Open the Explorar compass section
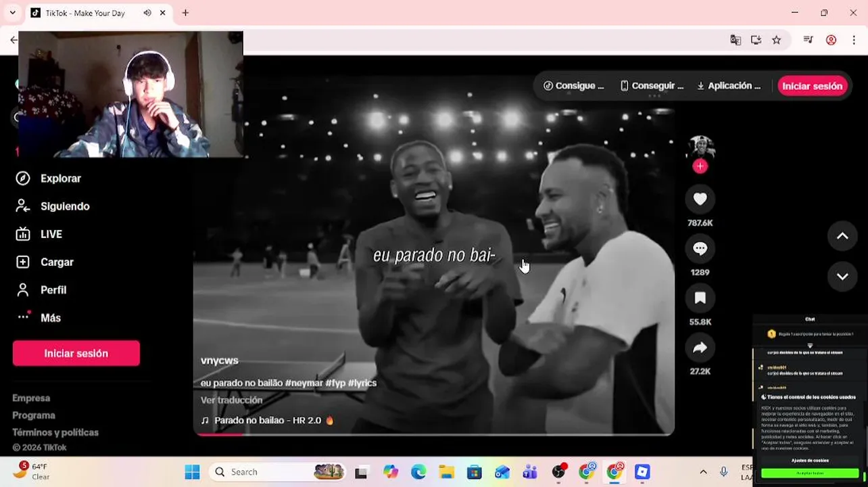The height and width of the screenshot is (487, 868). [49, 179]
